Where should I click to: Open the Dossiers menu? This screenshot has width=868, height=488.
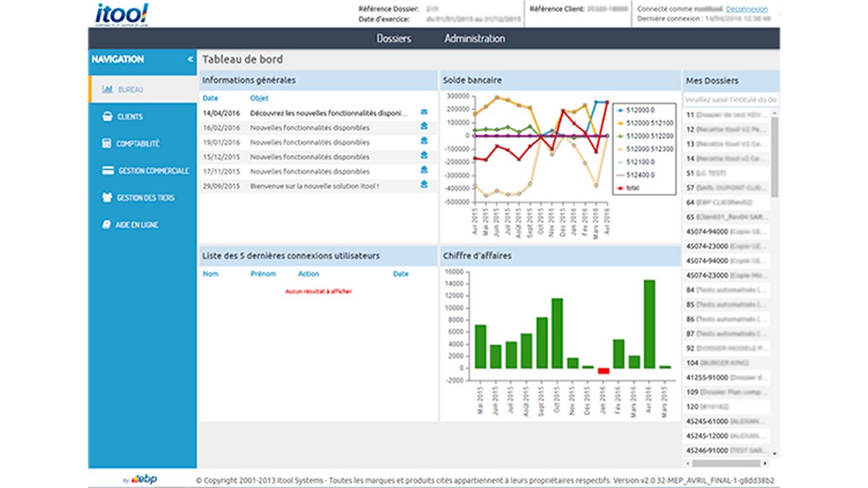pos(394,40)
